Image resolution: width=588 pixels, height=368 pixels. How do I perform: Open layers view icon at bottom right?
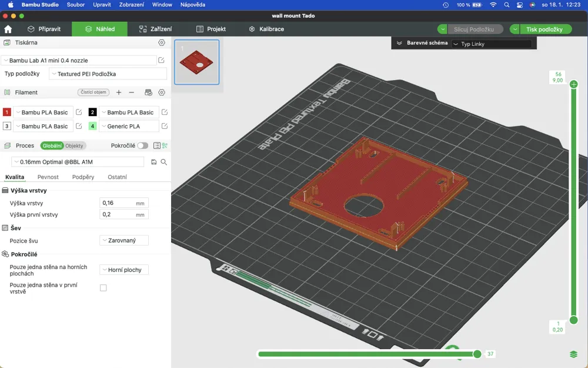coord(573,354)
